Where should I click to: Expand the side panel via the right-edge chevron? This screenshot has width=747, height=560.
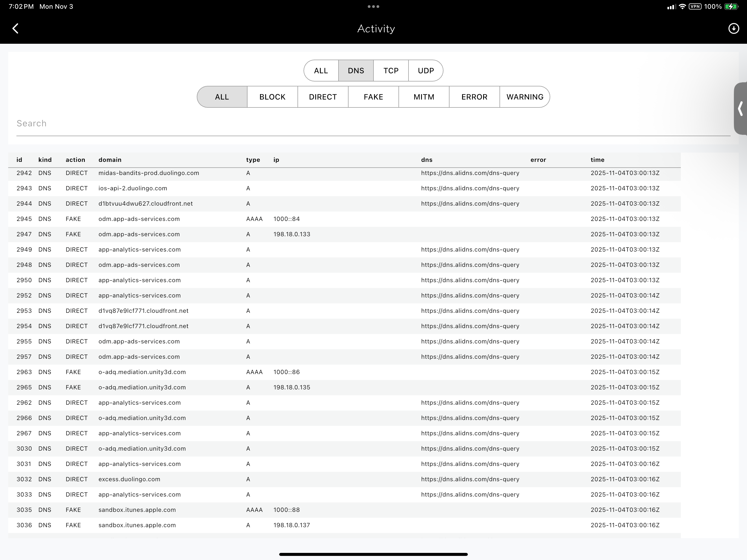coord(740,109)
